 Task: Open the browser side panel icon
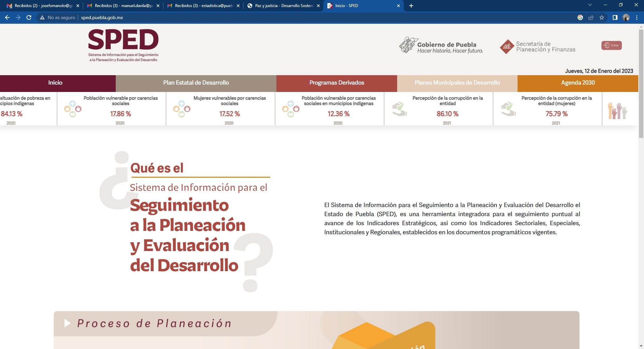615,17
